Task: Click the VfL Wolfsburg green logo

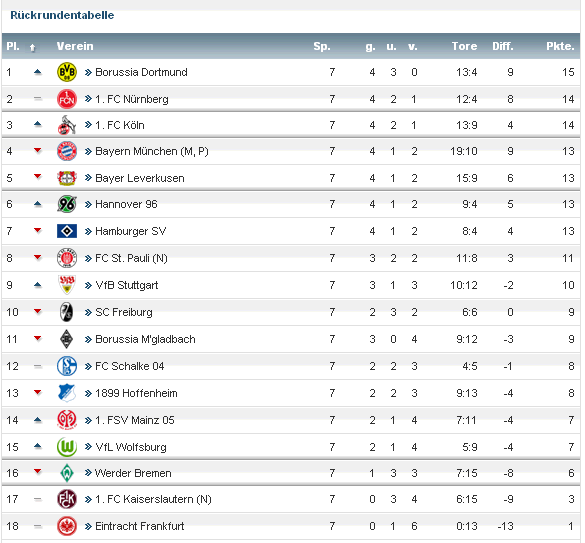Action: pyautogui.click(x=67, y=447)
